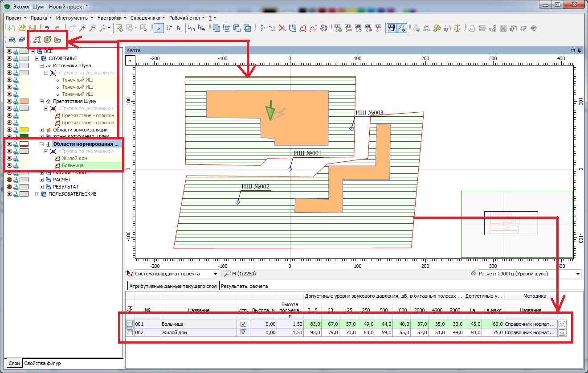Select the arrow pointer selection tool
Image resolution: width=588 pixels, height=373 pixels.
click(159, 28)
